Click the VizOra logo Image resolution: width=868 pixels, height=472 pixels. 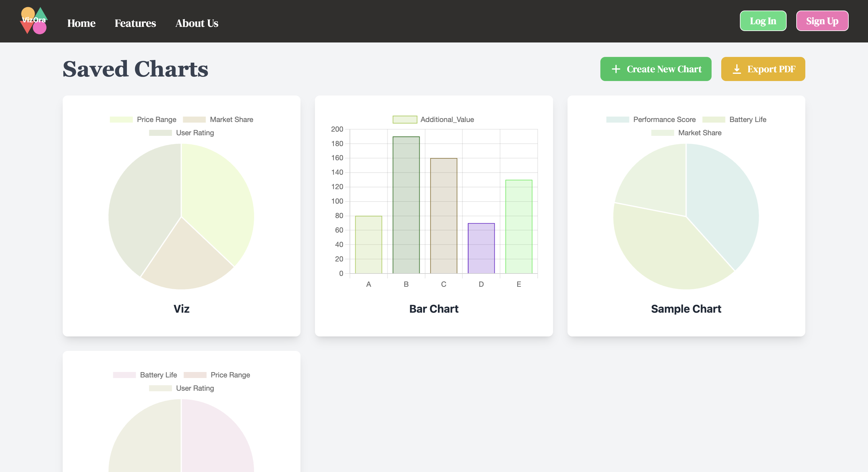tap(34, 20)
